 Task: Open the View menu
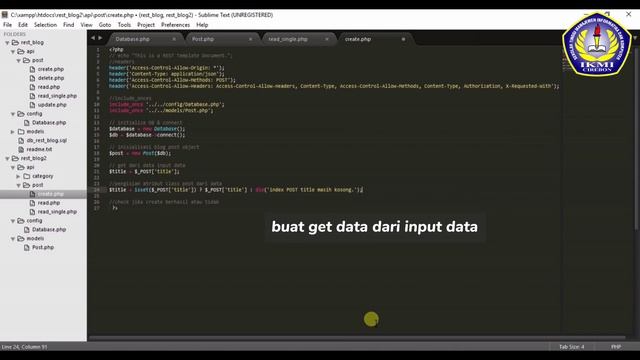(x=87, y=25)
